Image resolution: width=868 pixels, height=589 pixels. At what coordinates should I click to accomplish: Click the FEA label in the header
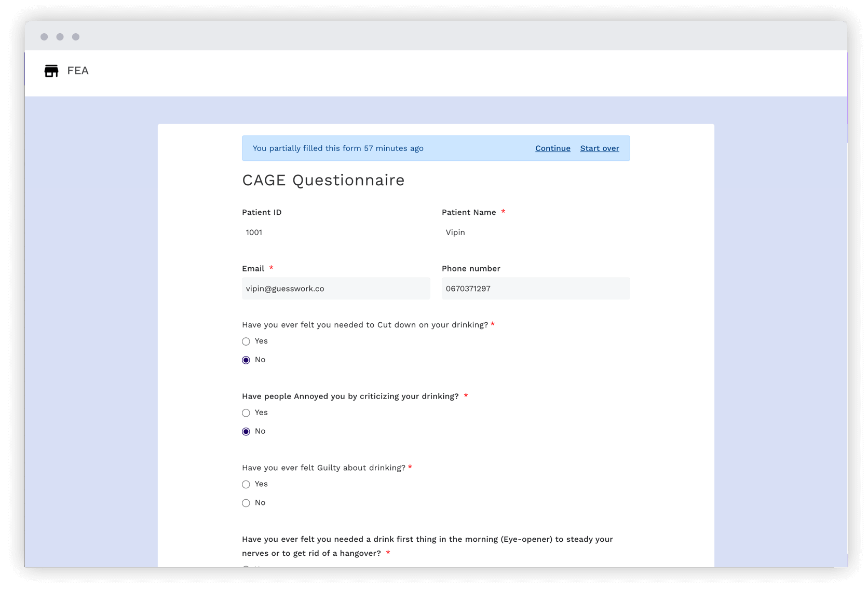click(x=78, y=71)
